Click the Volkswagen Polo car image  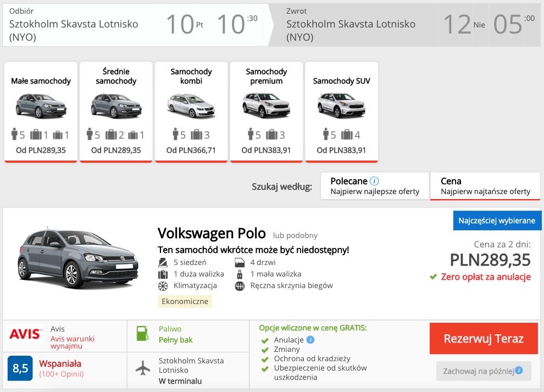(78, 258)
